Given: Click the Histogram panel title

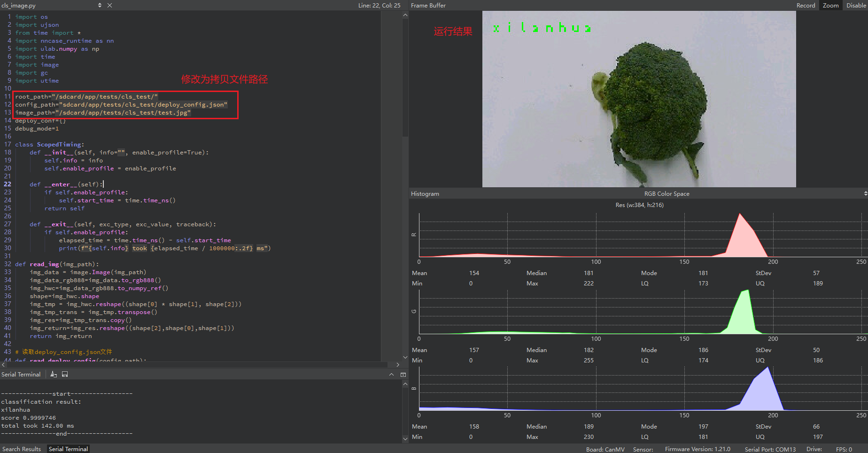Looking at the screenshot, I should pos(425,193).
